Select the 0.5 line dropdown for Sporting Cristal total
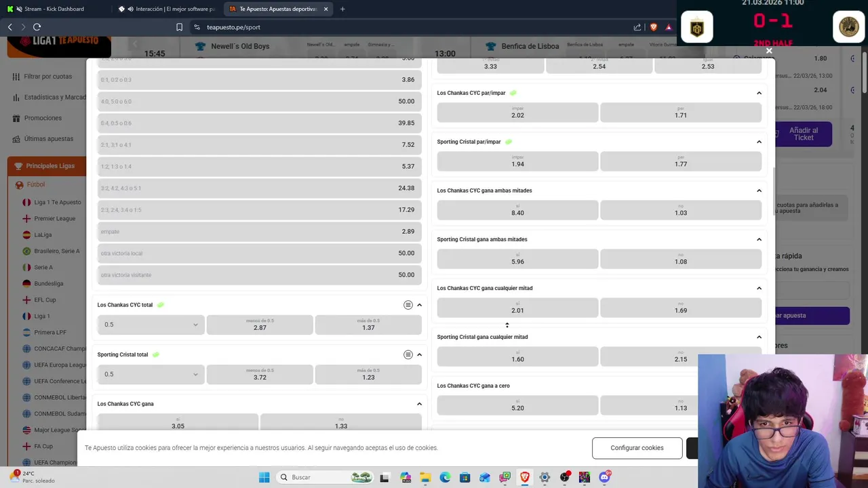The image size is (868, 488). click(151, 374)
